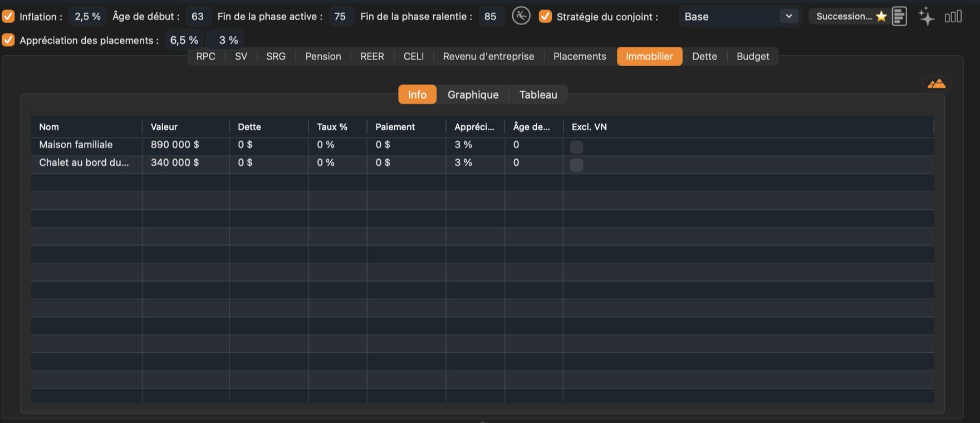Open the Budget tab
The width and height of the screenshot is (980, 423).
753,56
